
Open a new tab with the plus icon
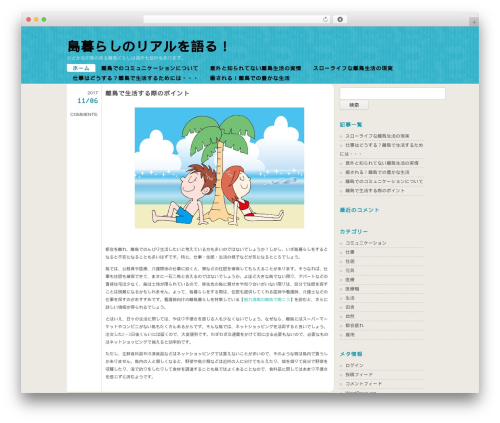[474, 22]
